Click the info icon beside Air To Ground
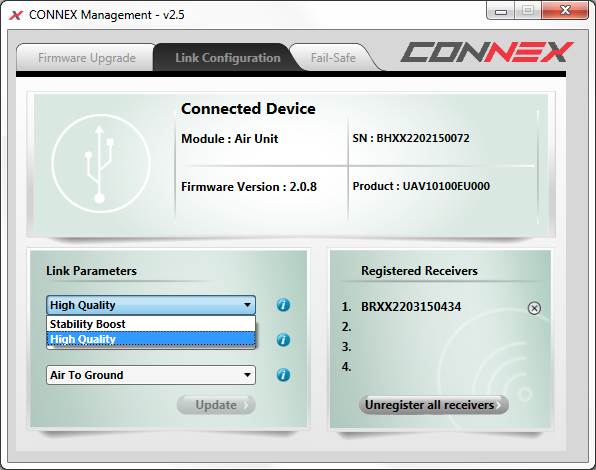 coord(283,375)
